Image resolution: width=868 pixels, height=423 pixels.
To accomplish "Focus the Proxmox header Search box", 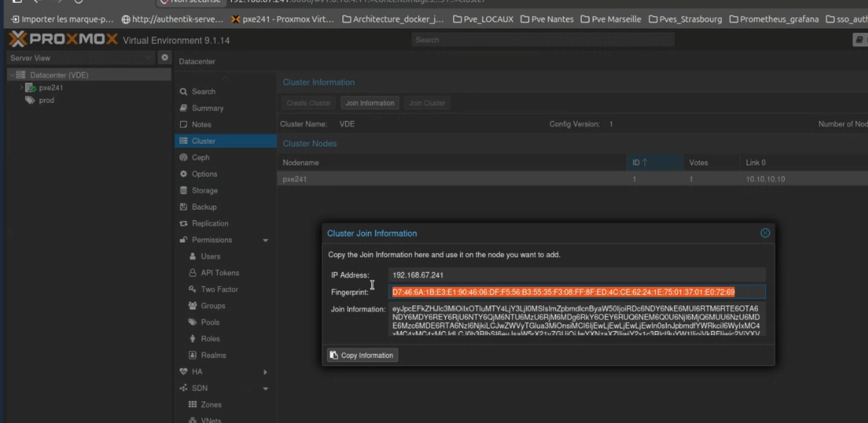I will (543, 40).
